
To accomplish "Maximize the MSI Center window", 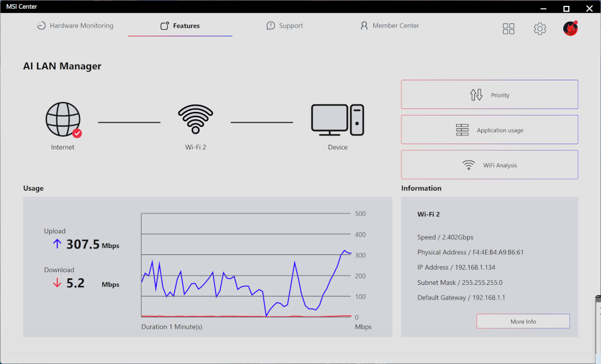I will tap(566, 8).
